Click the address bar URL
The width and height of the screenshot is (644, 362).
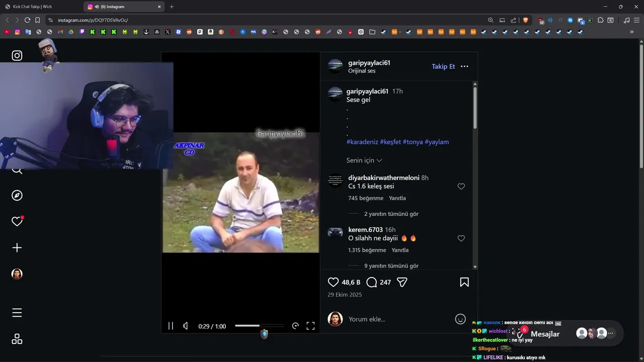[x=93, y=20]
